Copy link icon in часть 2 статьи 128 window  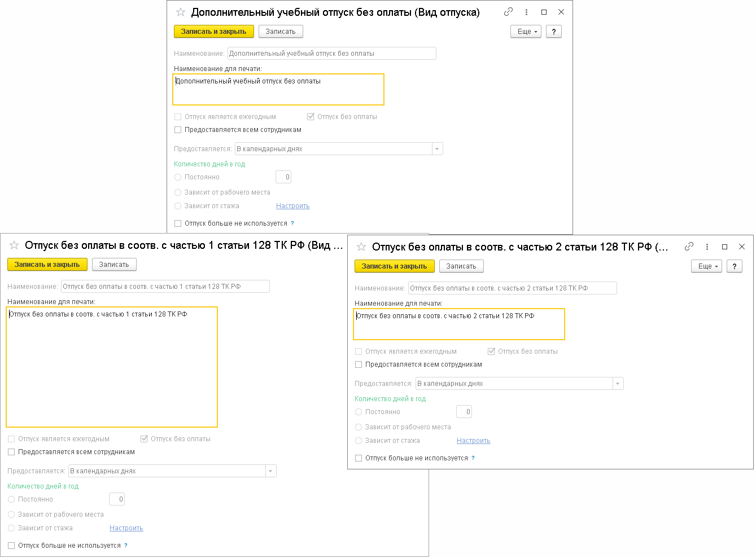tap(689, 247)
